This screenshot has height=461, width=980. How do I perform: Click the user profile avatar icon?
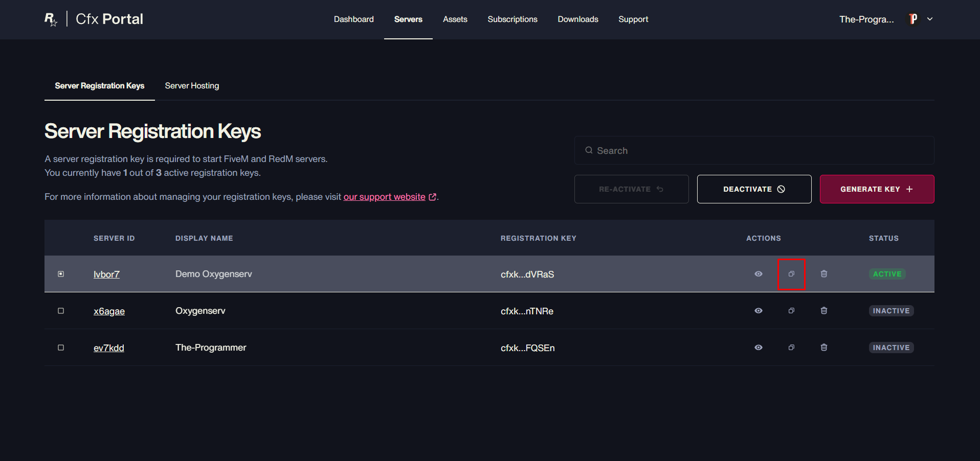[913, 19]
